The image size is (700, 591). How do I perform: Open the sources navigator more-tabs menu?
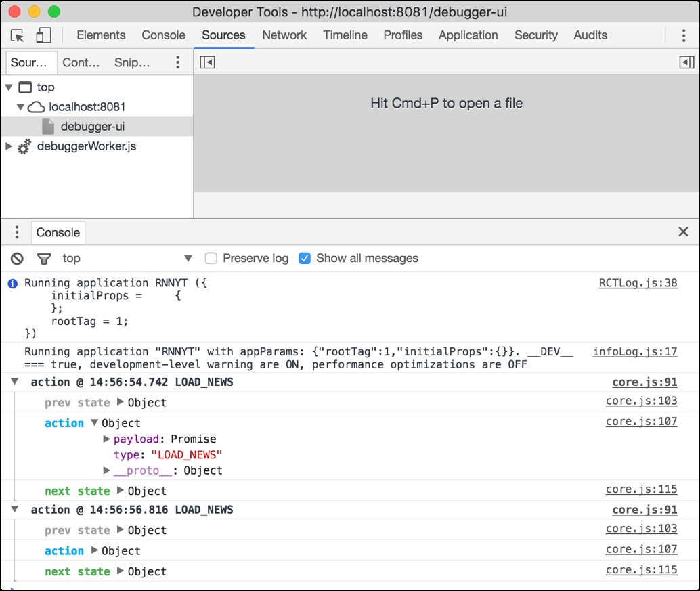point(177,62)
